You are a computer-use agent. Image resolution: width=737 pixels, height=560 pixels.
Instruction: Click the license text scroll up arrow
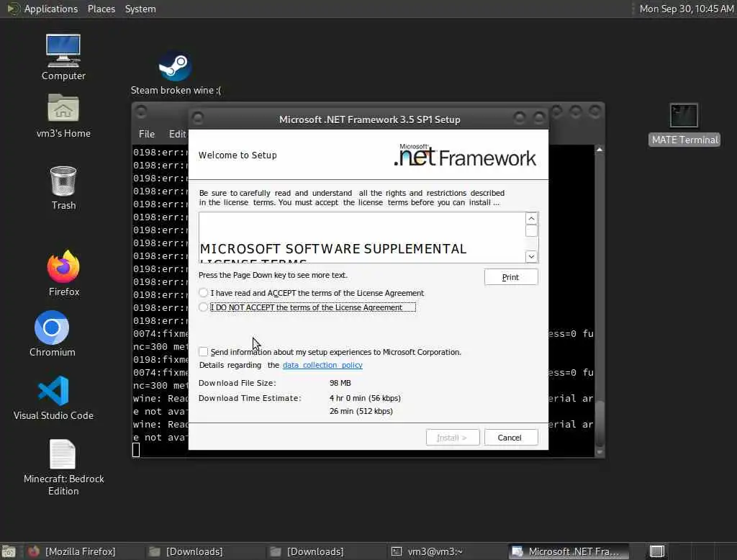pyautogui.click(x=531, y=218)
